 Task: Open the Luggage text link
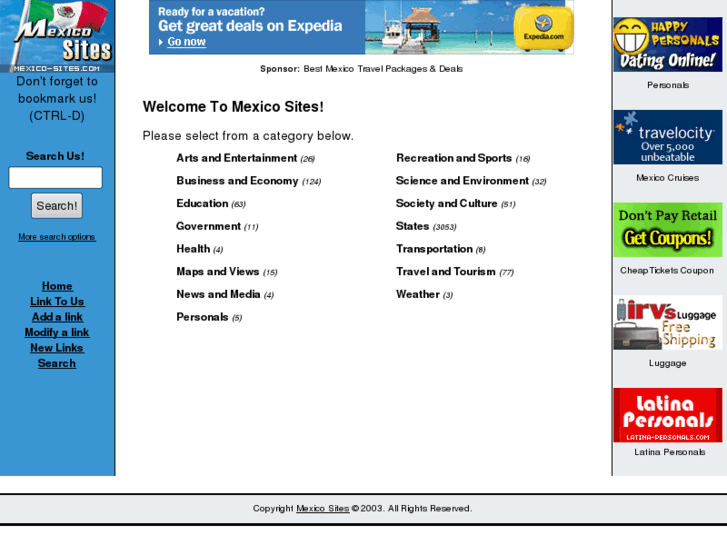[x=668, y=363]
